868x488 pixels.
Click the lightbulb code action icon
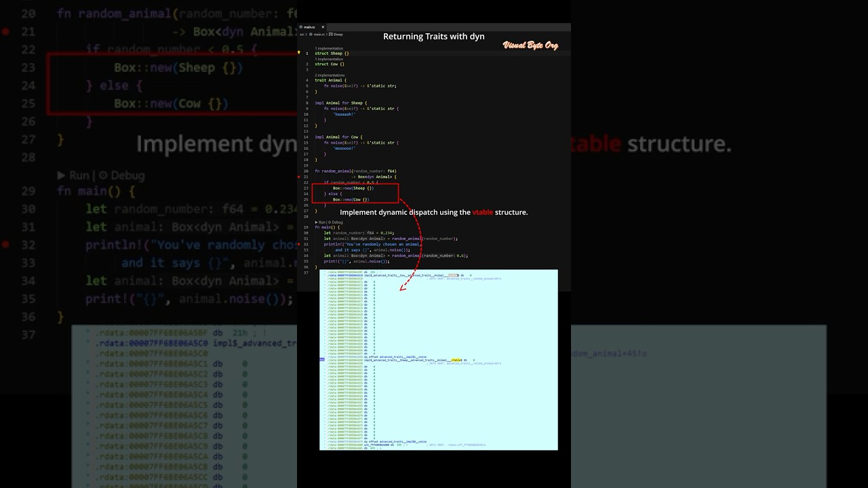[298, 53]
